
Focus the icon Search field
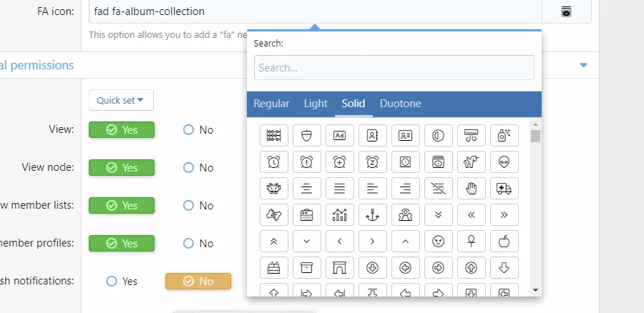pyautogui.click(x=394, y=68)
